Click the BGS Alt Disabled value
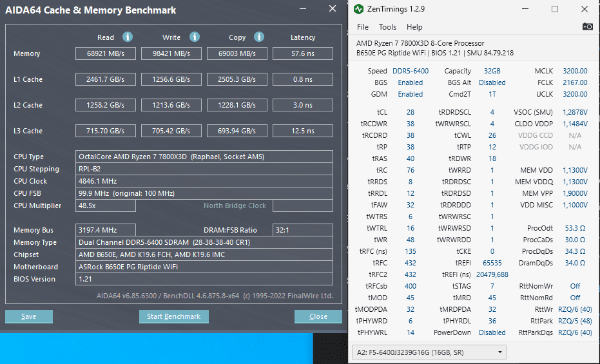The height and width of the screenshot is (364, 600). [x=492, y=82]
